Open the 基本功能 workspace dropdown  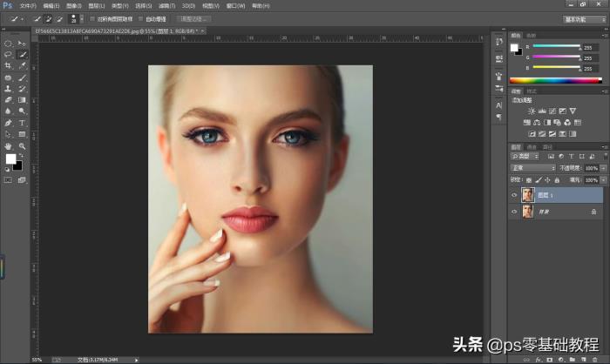[x=585, y=18]
